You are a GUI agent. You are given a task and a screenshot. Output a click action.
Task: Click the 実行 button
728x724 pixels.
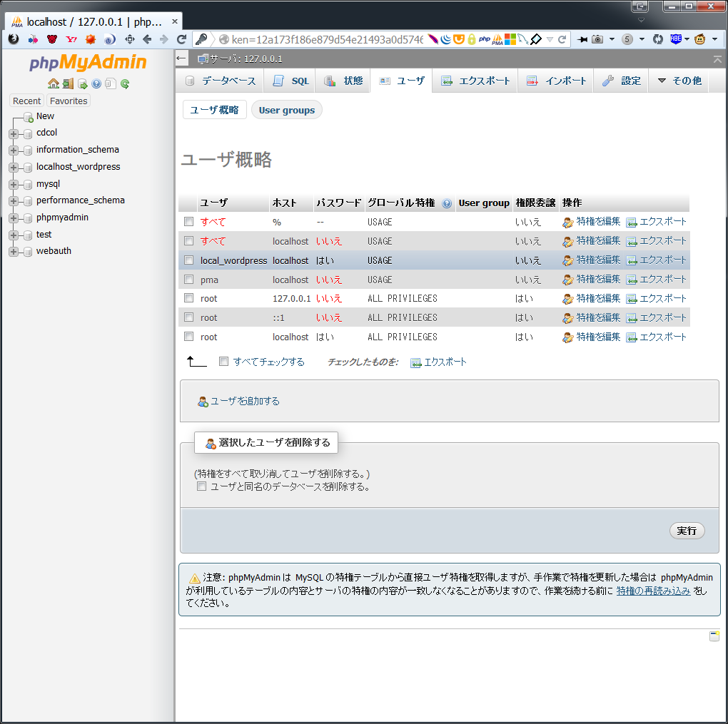click(687, 531)
